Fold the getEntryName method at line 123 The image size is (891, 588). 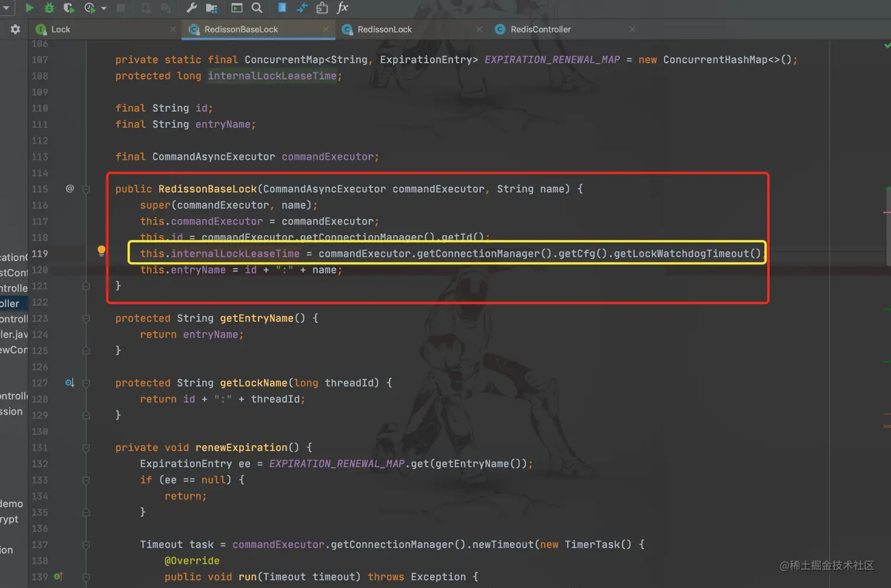click(86, 319)
